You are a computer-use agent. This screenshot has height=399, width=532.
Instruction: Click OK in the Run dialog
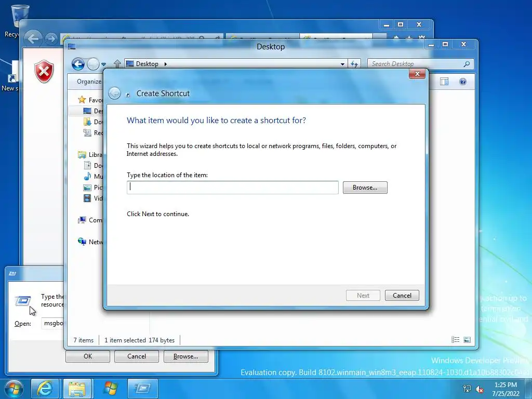tap(87, 356)
